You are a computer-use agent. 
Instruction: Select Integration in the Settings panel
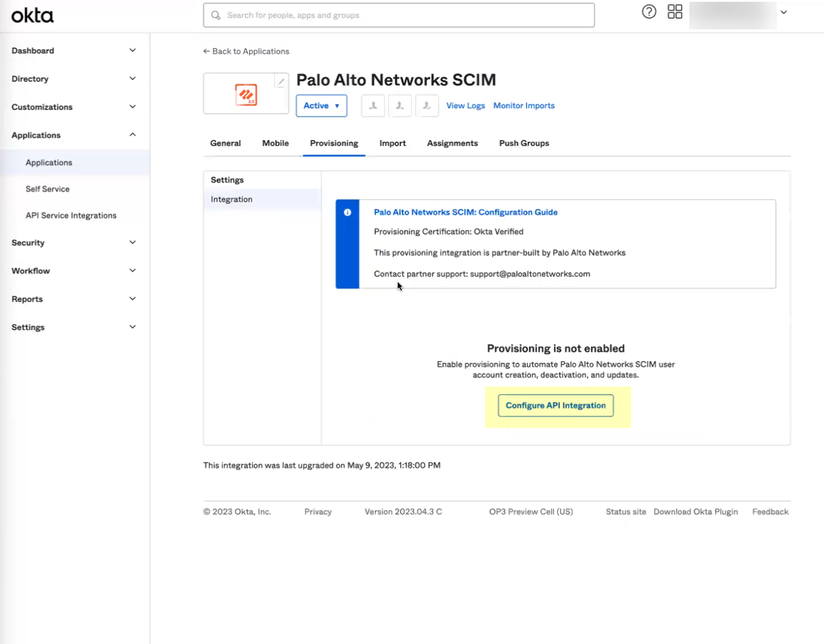231,199
